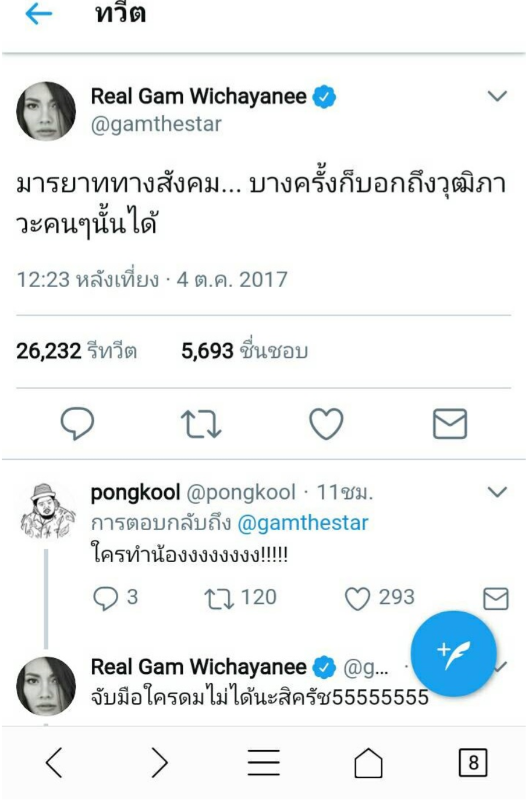Open browser menu with three lines
Screen dimensions: 532x801
click(x=264, y=763)
